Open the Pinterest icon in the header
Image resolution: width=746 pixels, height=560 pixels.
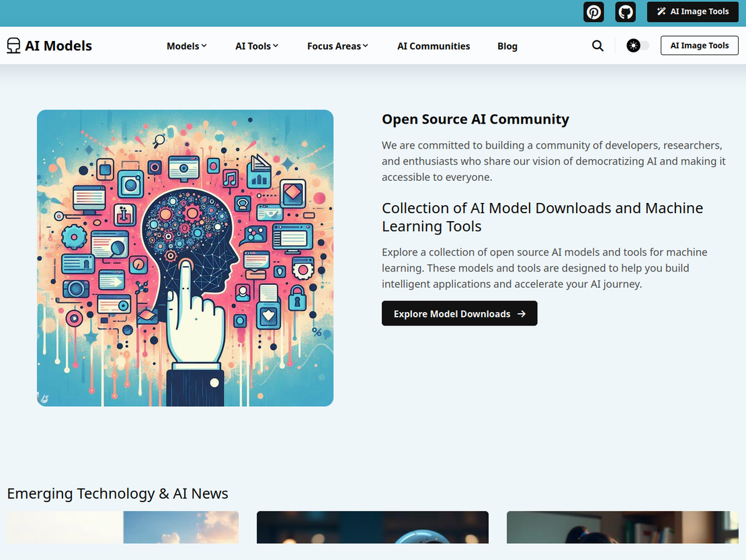593,11
